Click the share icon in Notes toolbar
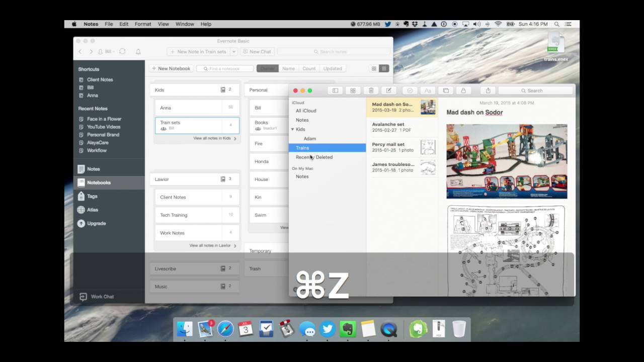Image resolution: width=644 pixels, height=362 pixels. pyautogui.click(x=488, y=90)
